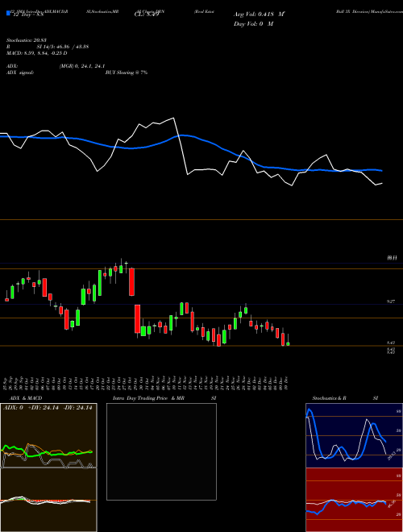Select the ADX +DY -DY readout in the ADX panel
Screen dimensions: 403x532
[x=48, y=408]
